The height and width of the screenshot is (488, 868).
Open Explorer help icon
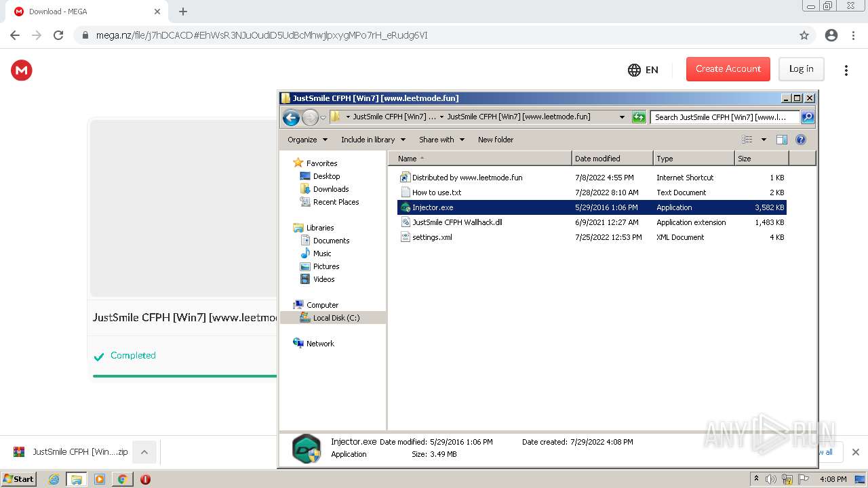tap(800, 140)
